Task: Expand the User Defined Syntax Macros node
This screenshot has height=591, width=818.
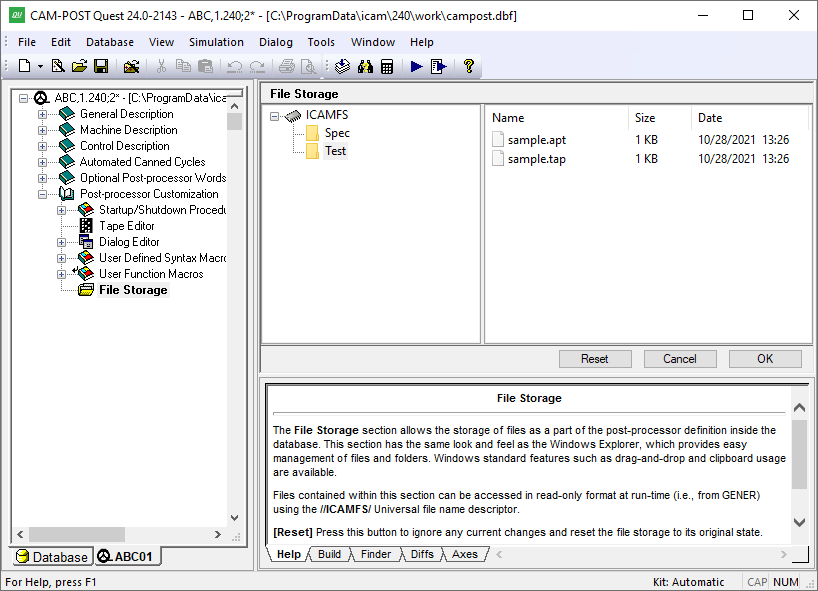Action: (x=62, y=259)
